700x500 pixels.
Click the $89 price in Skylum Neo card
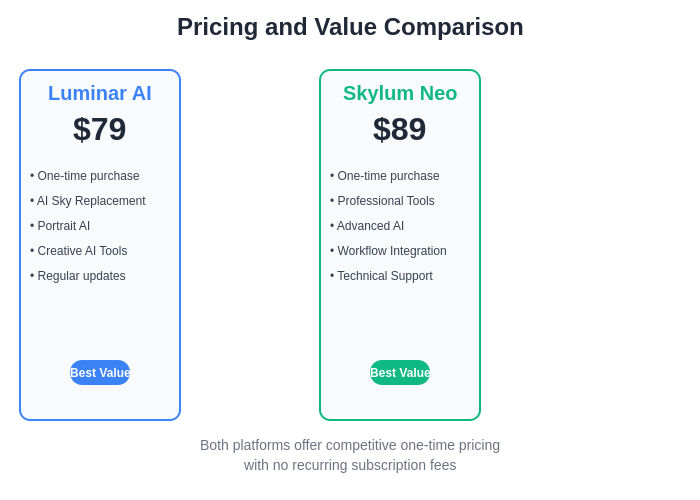tap(400, 129)
